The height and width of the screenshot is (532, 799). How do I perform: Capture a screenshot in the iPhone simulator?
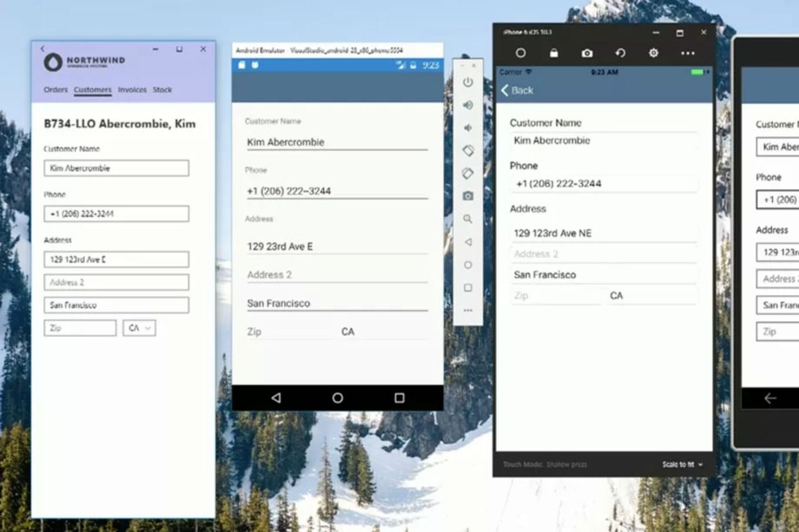(586, 53)
